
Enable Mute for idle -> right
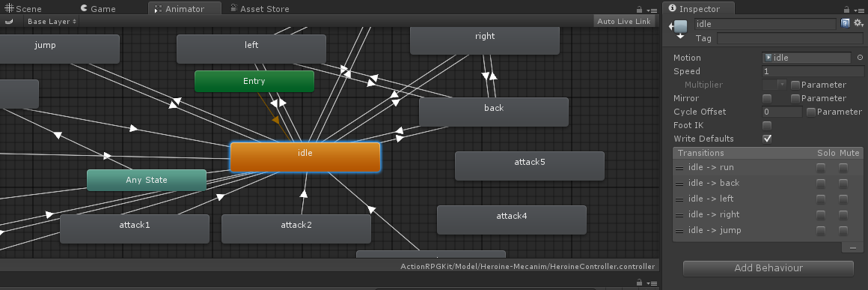point(843,214)
